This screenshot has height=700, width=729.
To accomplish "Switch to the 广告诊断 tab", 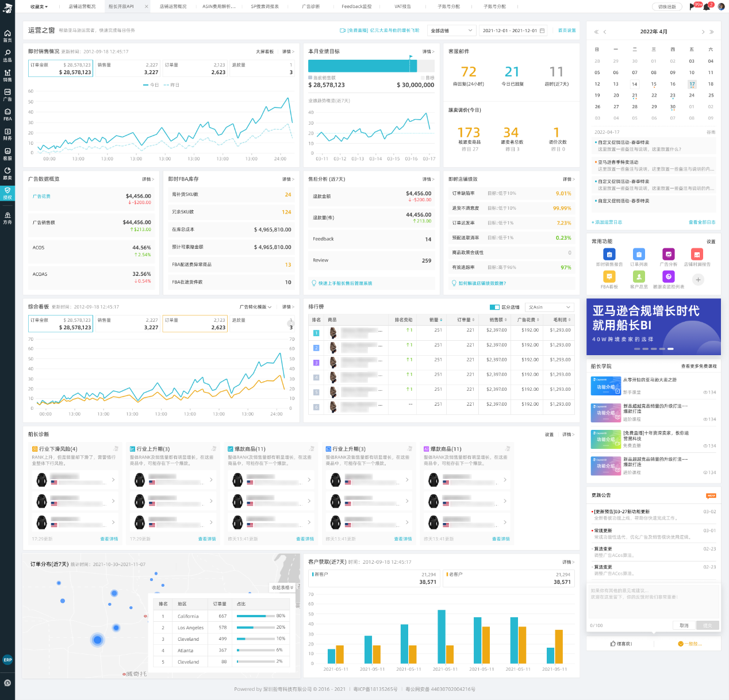I will pos(311,6).
